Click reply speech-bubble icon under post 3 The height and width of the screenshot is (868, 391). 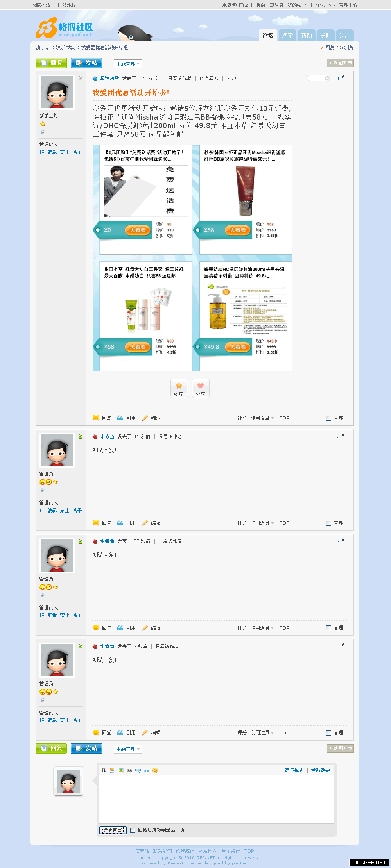[96, 628]
